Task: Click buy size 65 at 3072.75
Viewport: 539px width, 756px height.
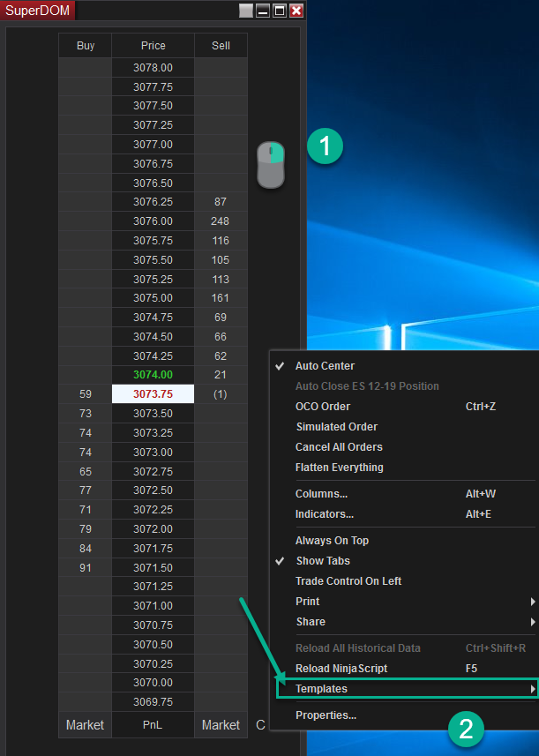Action: tap(86, 471)
